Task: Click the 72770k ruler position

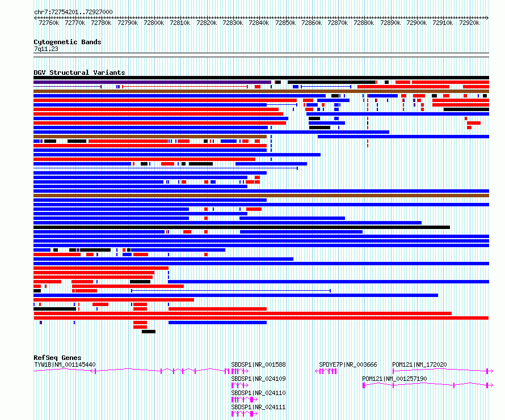Action: [75, 23]
